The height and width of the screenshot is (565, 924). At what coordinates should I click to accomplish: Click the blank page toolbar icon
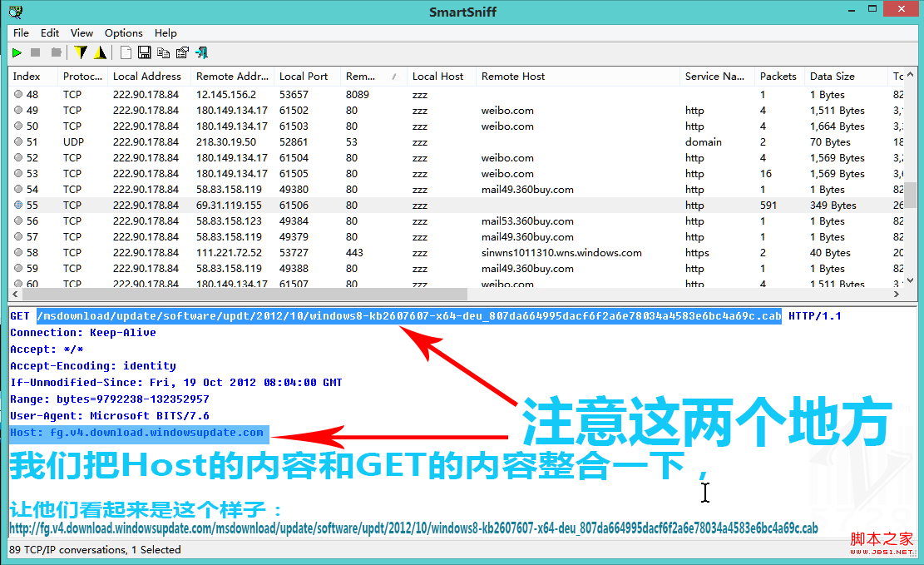point(126,53)
